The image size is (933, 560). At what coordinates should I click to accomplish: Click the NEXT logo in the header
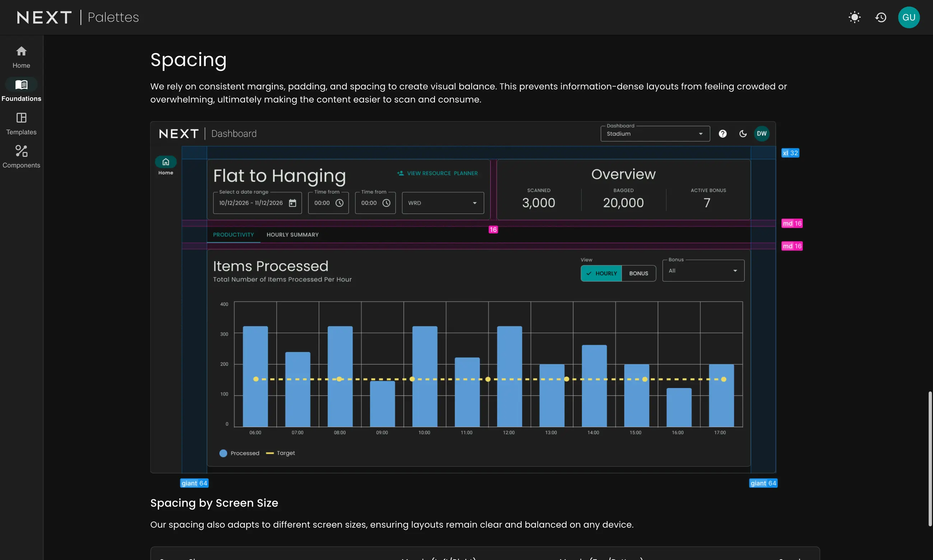[x=44, y=17]
